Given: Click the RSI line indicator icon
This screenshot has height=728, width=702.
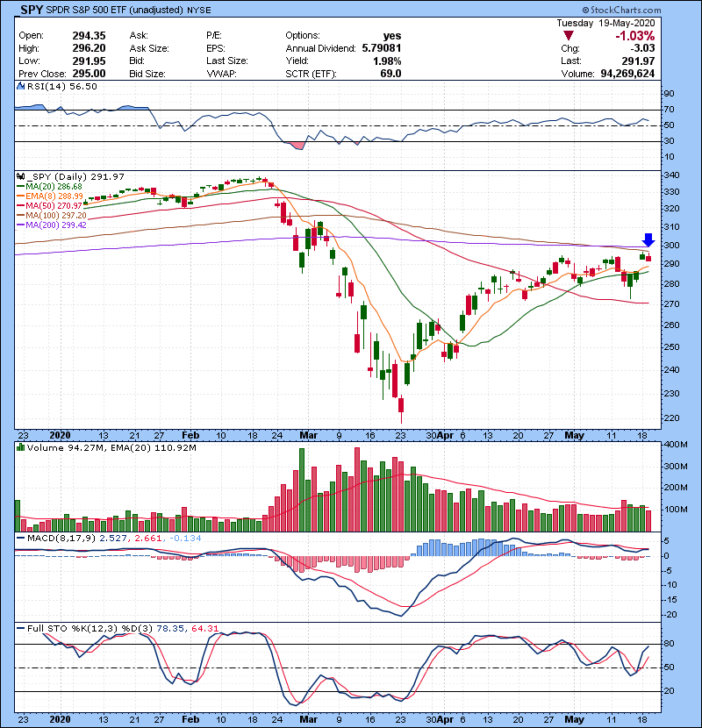Looking at the screenshot, I should coord(20,86).
